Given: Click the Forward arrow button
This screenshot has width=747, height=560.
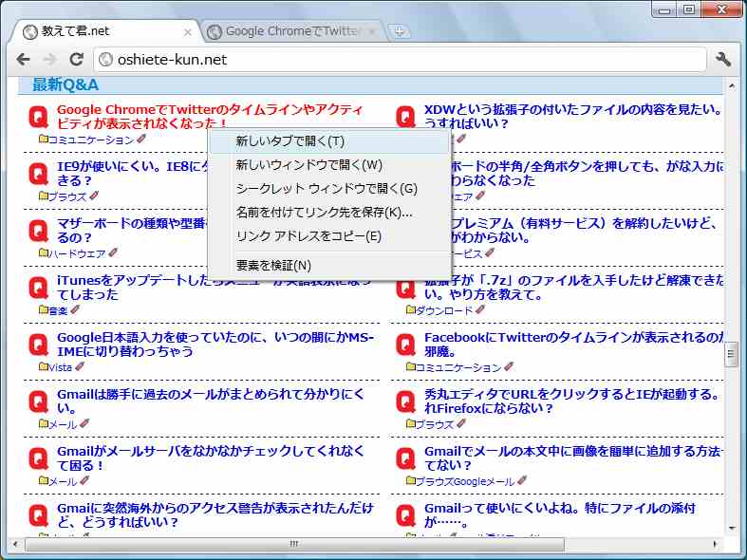Looking at the screenshot, I should click(49, 60).
